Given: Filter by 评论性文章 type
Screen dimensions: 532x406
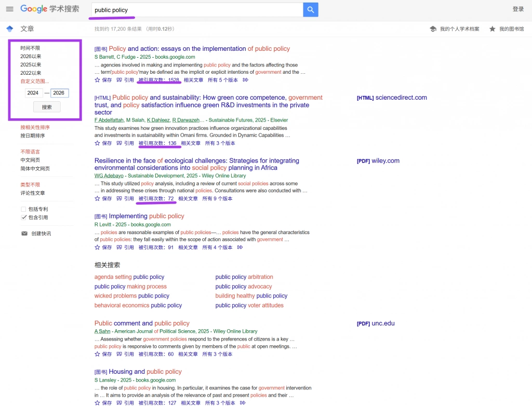Looking at the screenshot, I should pos(33,193).
